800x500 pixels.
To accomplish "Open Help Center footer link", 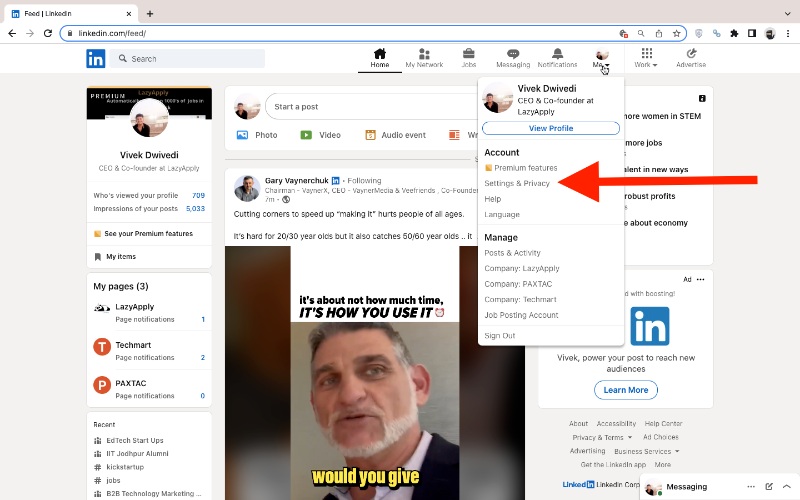I will 663,423.
